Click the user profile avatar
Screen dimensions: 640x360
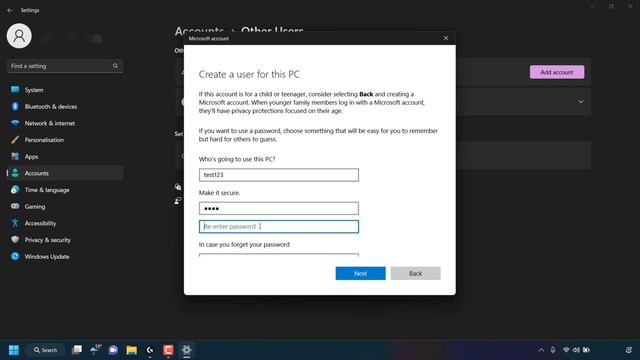click(x=19, y=36)
